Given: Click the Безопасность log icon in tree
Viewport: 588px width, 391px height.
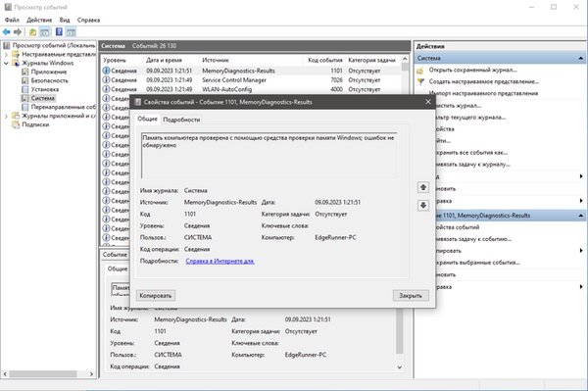Looking at the screenshot, I should tap(25, 80).
